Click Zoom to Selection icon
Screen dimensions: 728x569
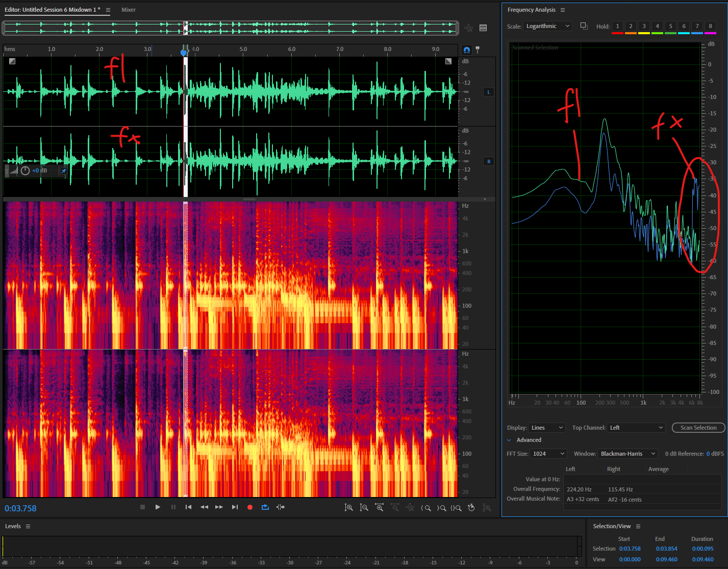[456, 508]
